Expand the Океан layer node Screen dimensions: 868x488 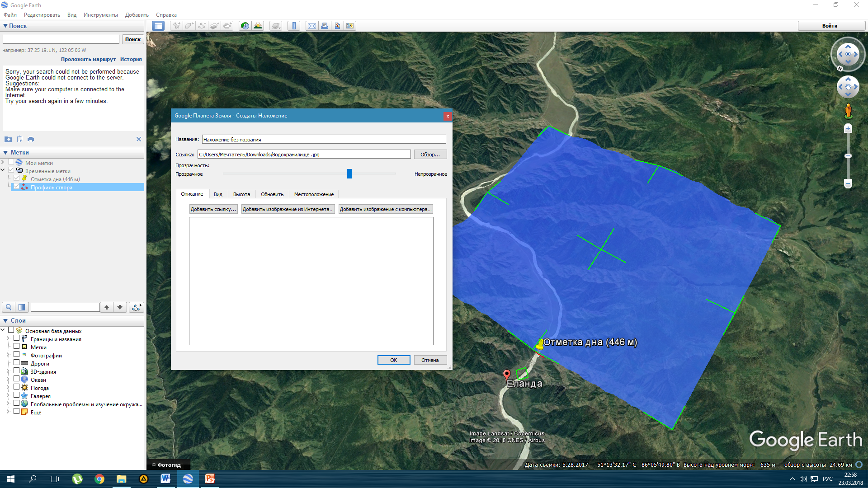pos(8,380)
